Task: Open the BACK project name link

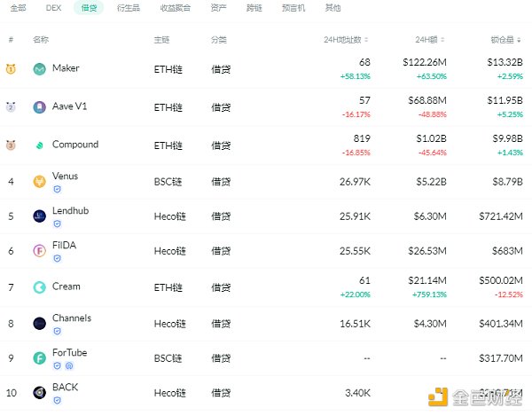Action: coord(65,388)
